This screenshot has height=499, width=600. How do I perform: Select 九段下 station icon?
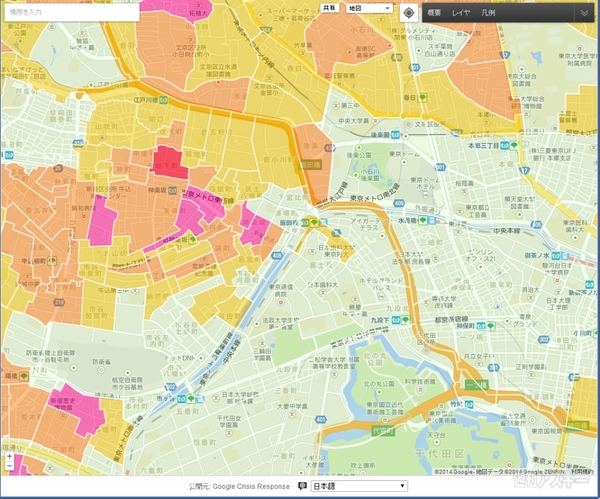click(x=396, y=320)
